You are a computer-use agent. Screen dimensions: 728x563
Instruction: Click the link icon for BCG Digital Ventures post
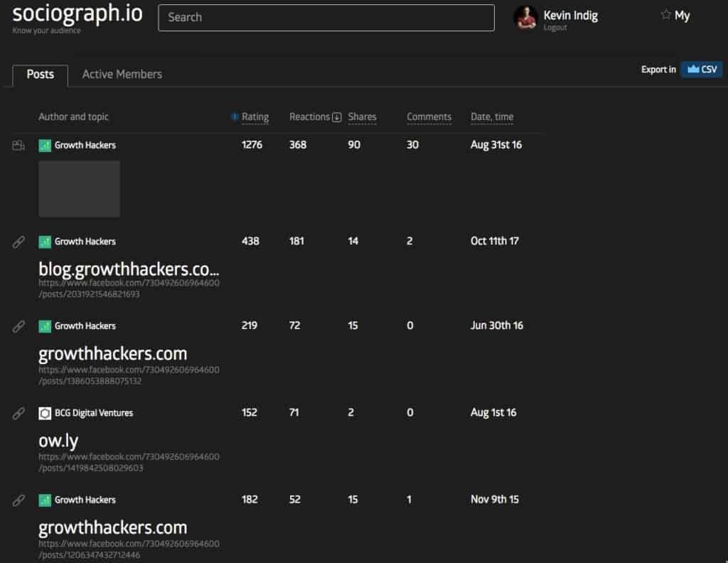click(x=18, y=413)
